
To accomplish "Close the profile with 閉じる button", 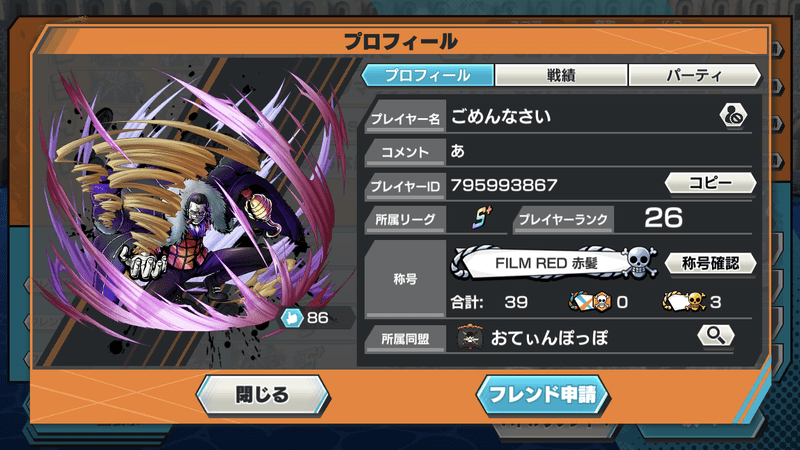I will tap(262, 395).
